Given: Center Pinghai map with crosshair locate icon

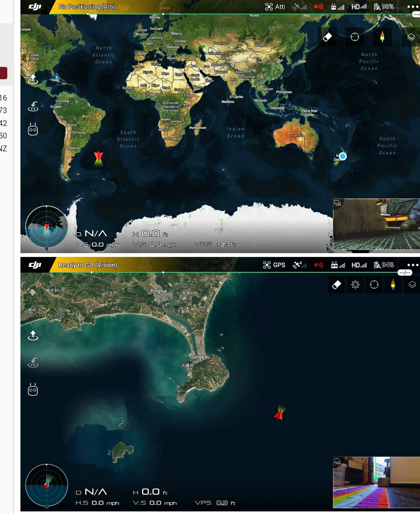Looking at the screenshot, I should (374, 285).
